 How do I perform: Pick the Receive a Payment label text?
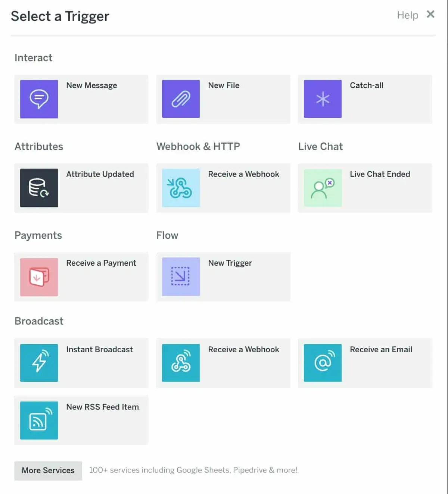coord(101,263)
